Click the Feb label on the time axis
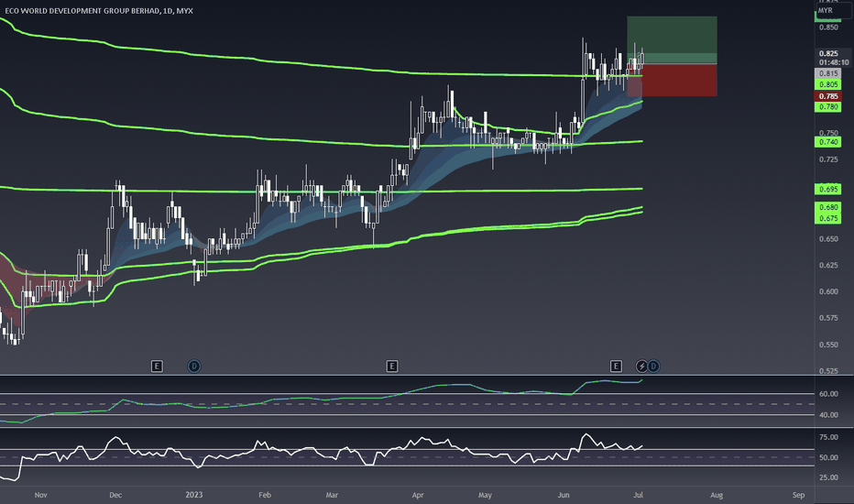The height and width of the screenshot is (504, 854). pyautogui.click(x=265, y=495)
